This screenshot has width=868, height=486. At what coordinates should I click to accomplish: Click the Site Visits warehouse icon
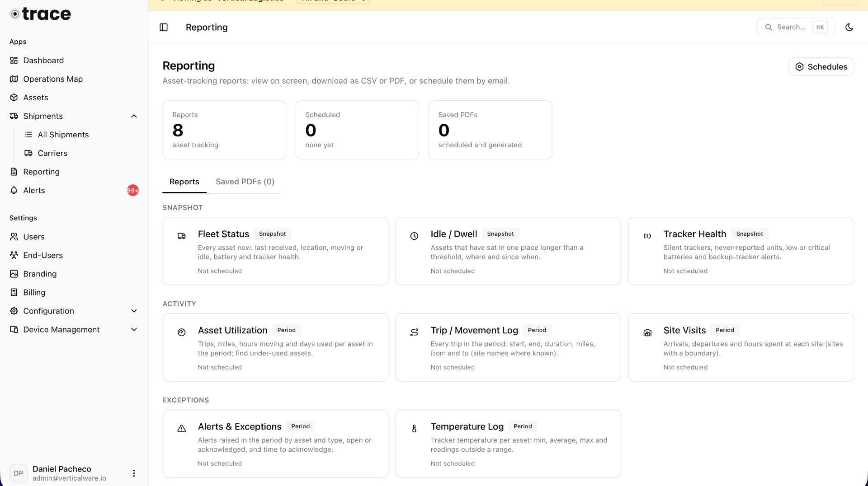tap(647, 333)
